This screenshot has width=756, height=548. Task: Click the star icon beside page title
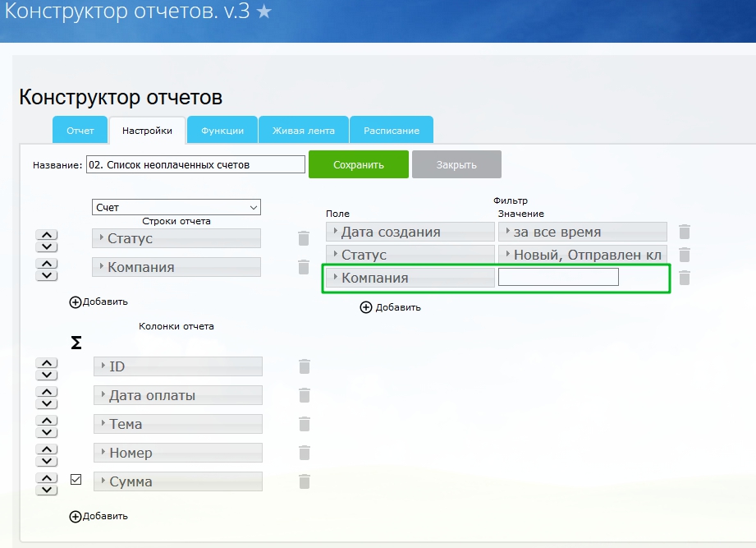(x=263, y=14)
